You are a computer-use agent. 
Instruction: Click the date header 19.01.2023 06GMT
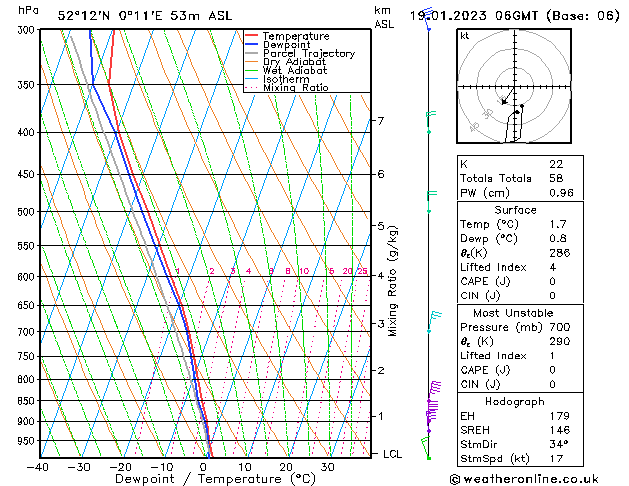473,16
